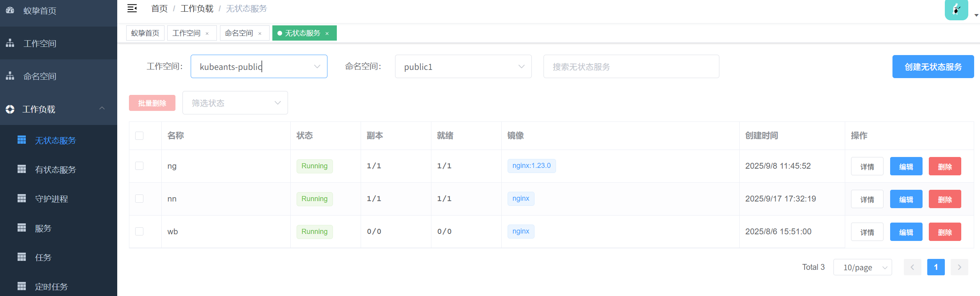980x296 pixels.
Task: Select the checkbox for row wb
Action: (139, 232)
